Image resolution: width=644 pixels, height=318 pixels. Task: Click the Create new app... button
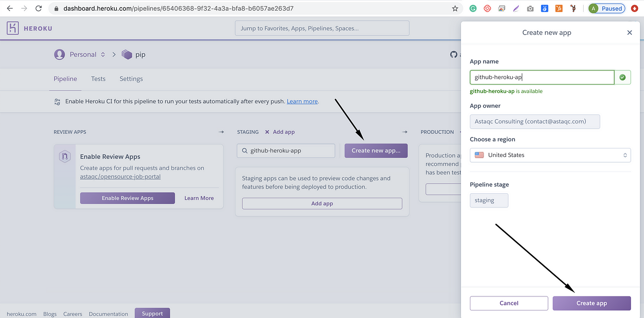[376, 150]
